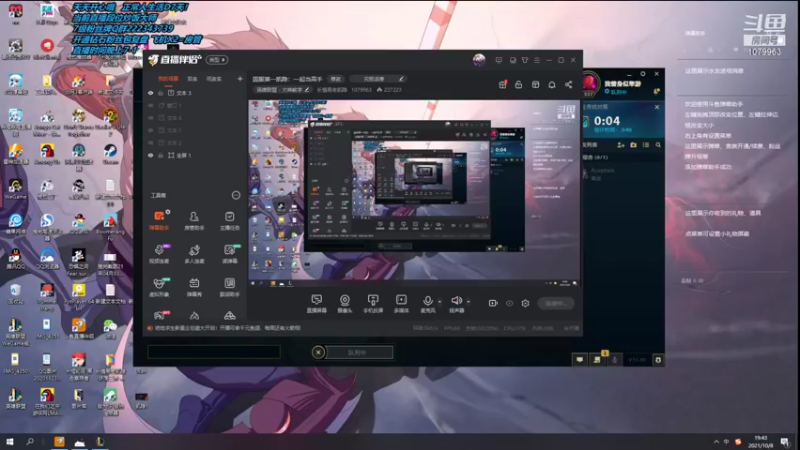Image resolution: width=800 pixels, height=450 pixels.
Task: Click the search icon in game client friend list
Action: click(658, 145)
